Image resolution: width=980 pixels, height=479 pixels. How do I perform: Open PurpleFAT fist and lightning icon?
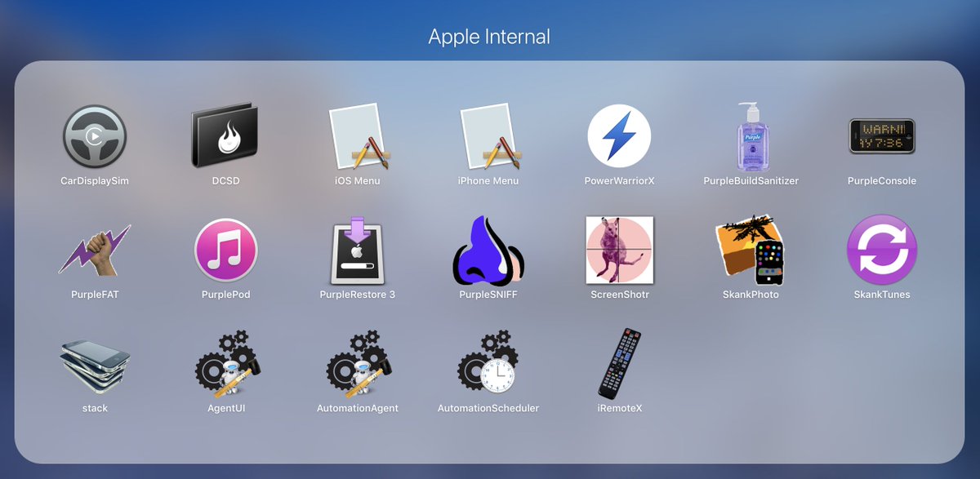coord(95,250)
